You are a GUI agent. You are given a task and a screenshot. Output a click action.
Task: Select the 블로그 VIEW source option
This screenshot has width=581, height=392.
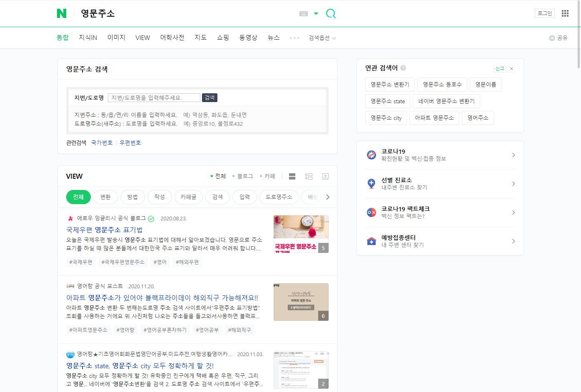(243, 176)
